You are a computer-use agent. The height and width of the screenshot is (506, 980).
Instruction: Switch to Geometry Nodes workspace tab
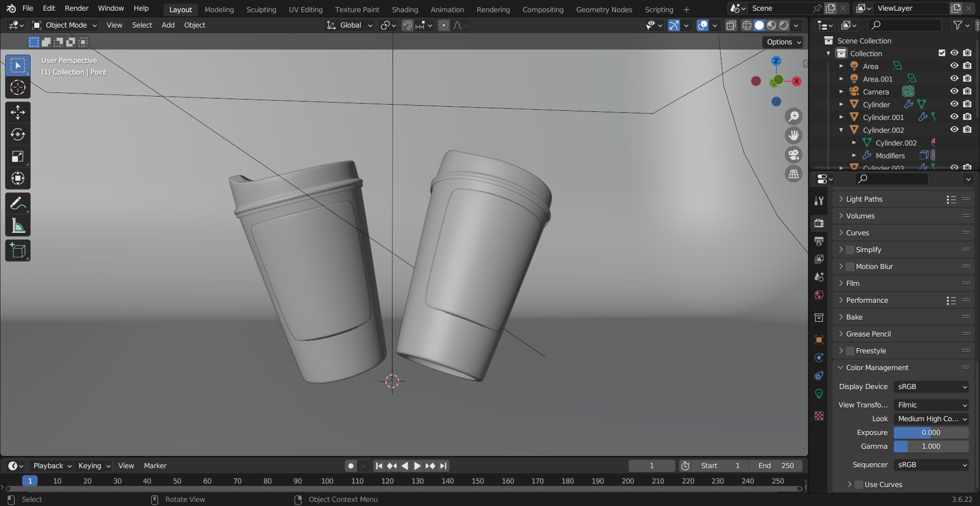(604, 9)
